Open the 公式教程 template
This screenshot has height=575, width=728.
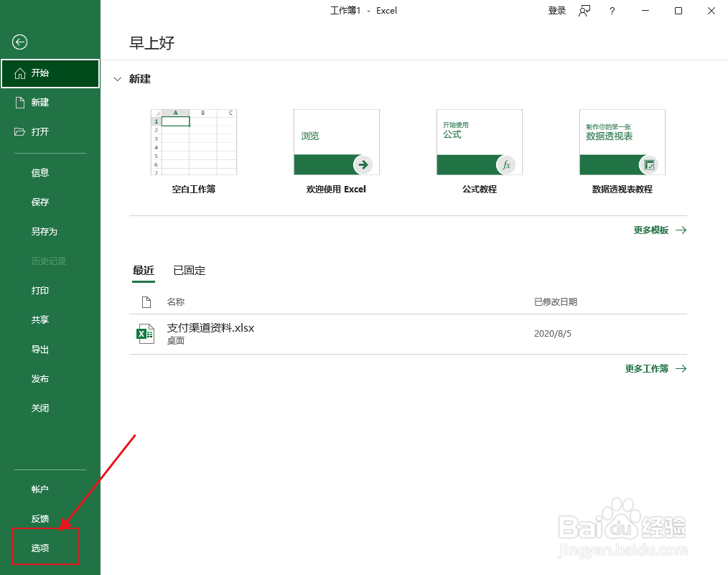click(x=480, y=142)
